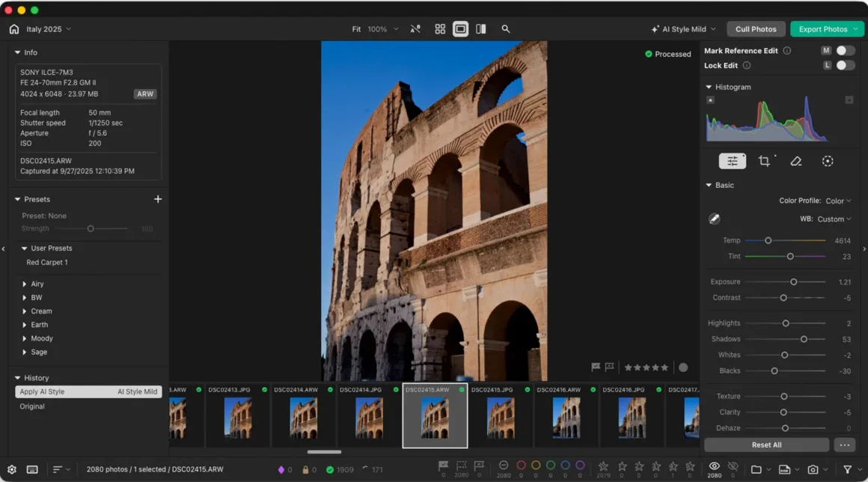Image resolution: width=868 pixels, height=482 pixels.
Task: Expand the Airy preset group
Action: (x=25, y=284)
